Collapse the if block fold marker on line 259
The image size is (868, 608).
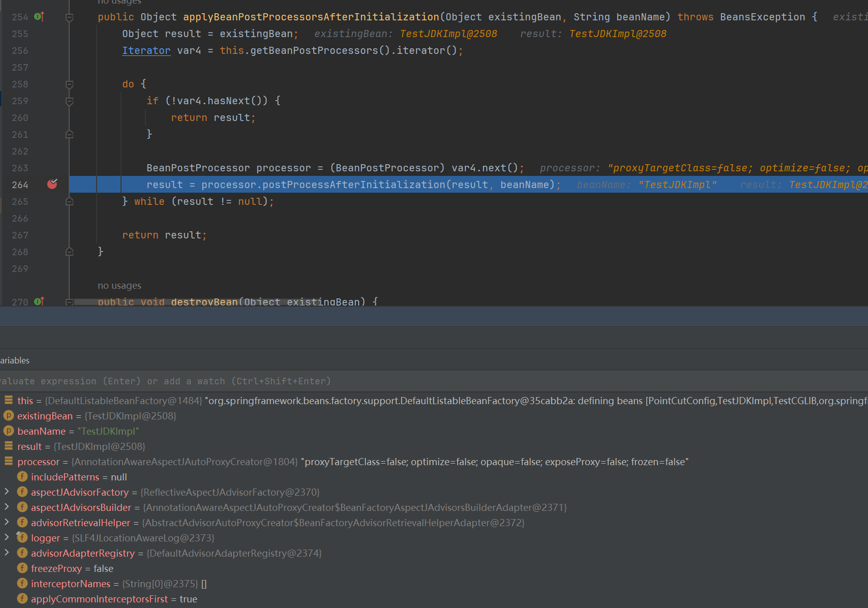coord(70,101)
